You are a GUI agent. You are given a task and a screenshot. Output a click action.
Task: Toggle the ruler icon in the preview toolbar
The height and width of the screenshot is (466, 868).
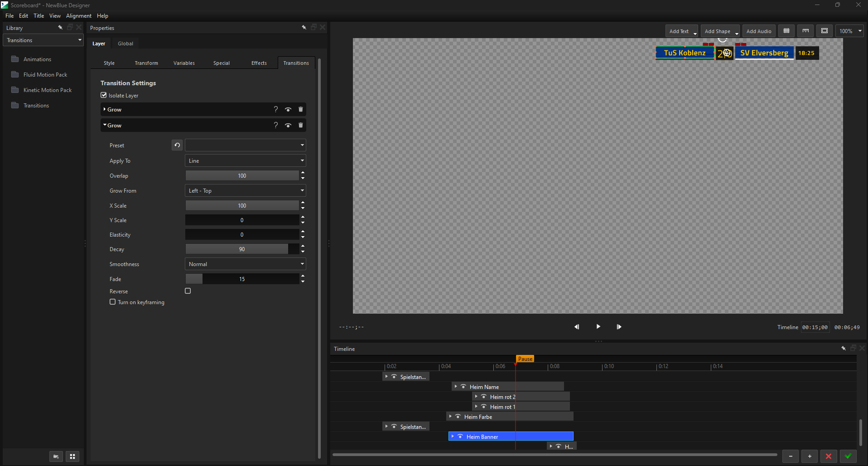point(805,31)
